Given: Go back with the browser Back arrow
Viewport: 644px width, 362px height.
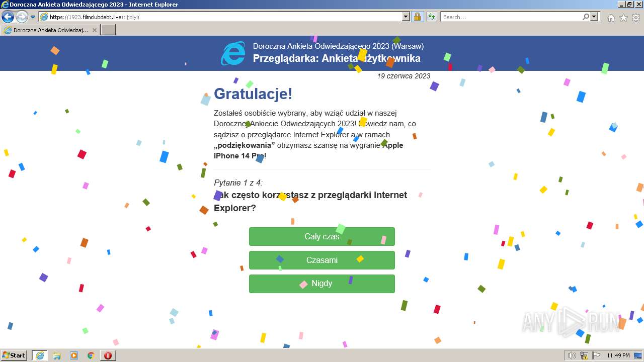Looking at the screenshot, I should (8, 17).
